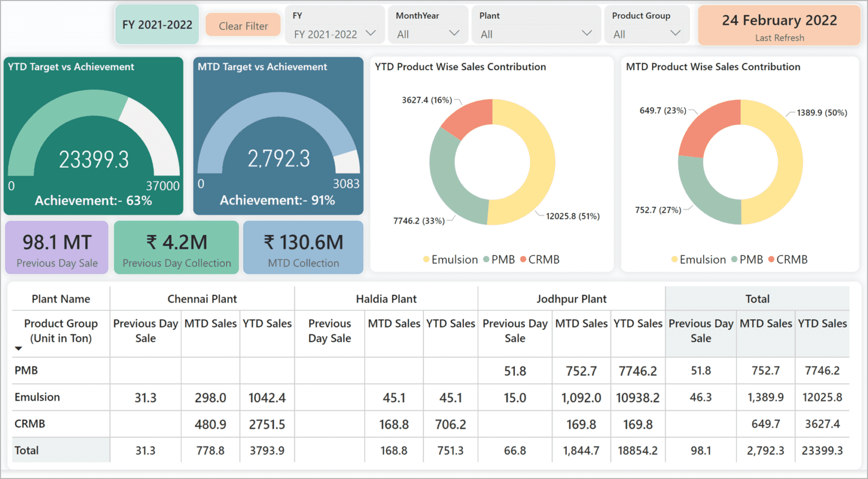Open the FY slicer dropdown
The height and width of the screenshot is (479, 868).
[x=371, y=33]
